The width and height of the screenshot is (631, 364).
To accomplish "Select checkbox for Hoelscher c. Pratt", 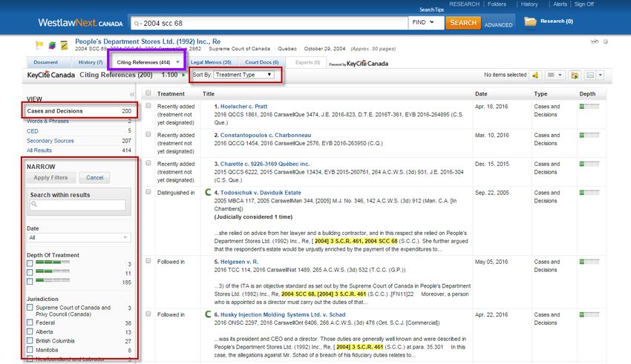I will pyautogui.click(x=148, y=106).
